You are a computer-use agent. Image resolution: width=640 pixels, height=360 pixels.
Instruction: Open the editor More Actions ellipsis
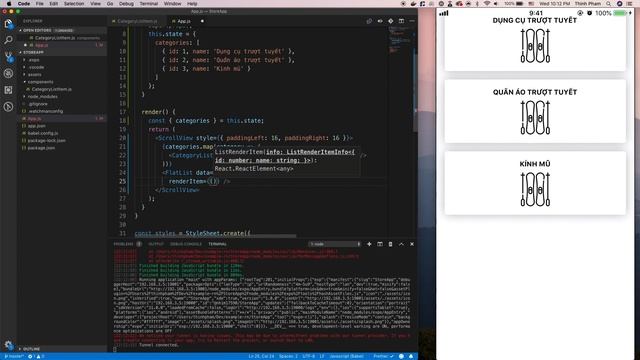click(412, 21)
